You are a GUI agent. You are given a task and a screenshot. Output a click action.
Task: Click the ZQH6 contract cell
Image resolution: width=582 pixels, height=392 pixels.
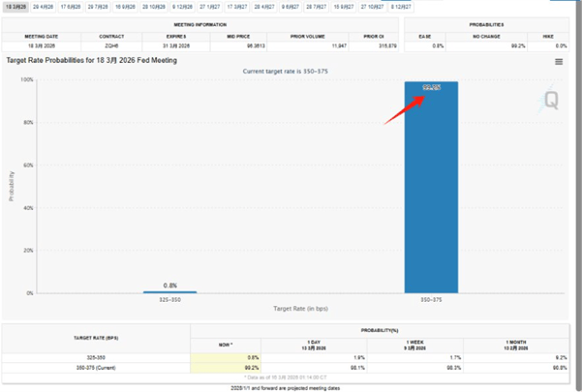tap(114, 44)
